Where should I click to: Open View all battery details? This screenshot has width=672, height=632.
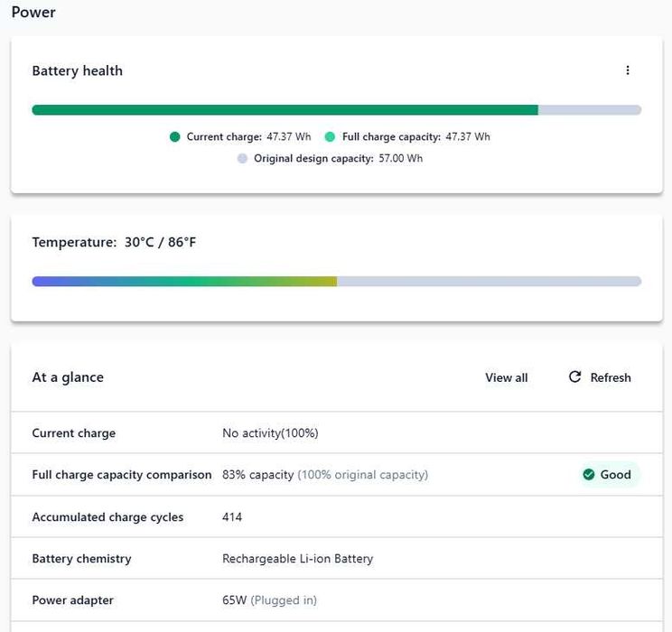point(506,377)
